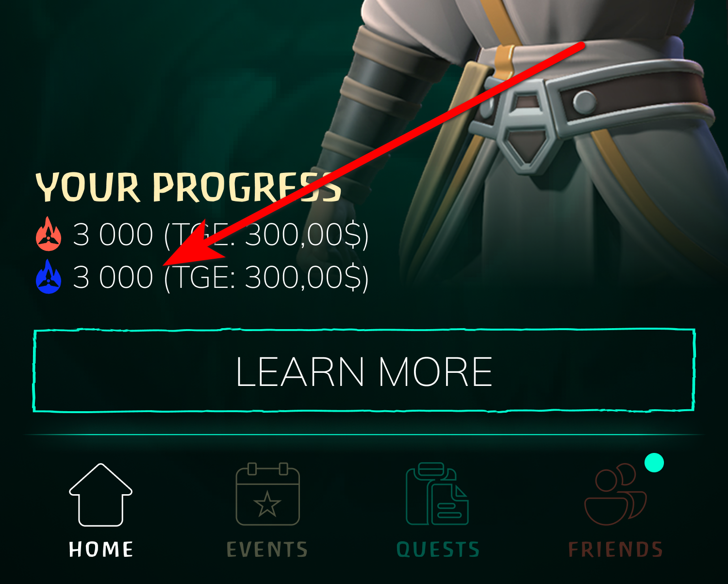
Task: Click the TGE 300,00$ value beside blue flame
Action: 266,278
